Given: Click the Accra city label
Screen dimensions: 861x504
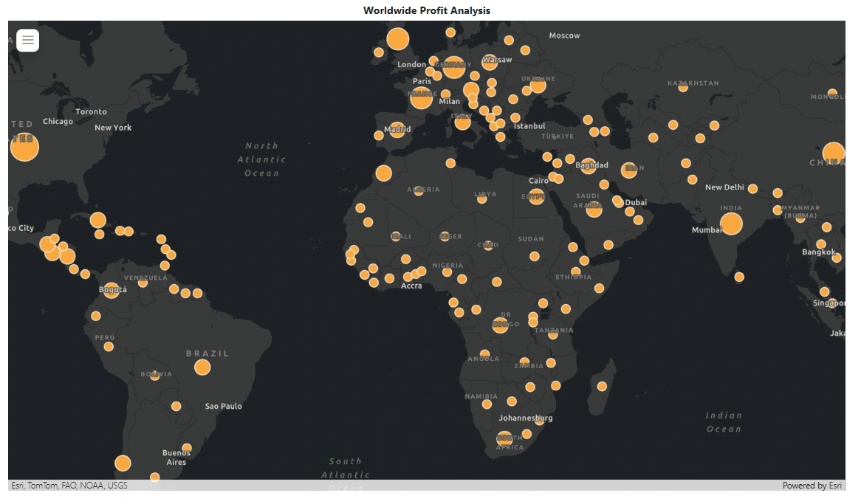Looking at the screenshot, I should click(x=411, y=286).
